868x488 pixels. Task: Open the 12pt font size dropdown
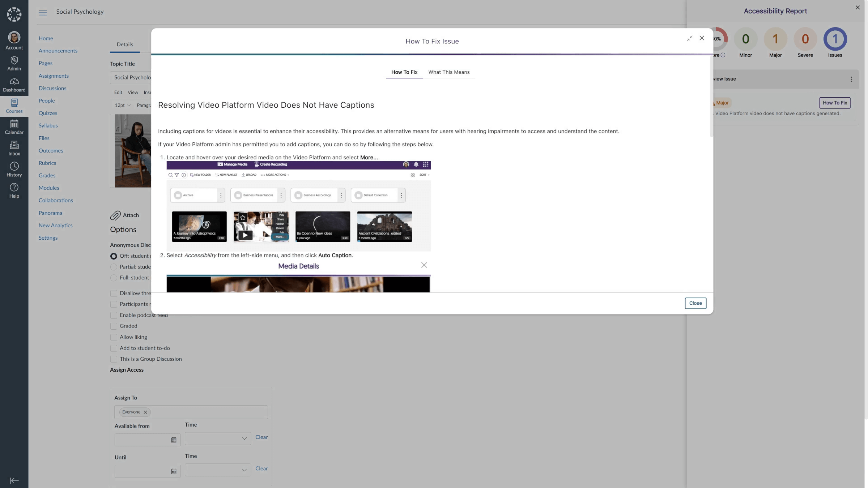(122, 105)
